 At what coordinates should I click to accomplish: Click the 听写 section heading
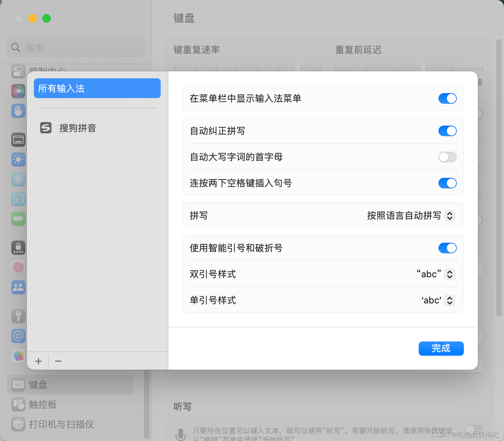point(183,407)
